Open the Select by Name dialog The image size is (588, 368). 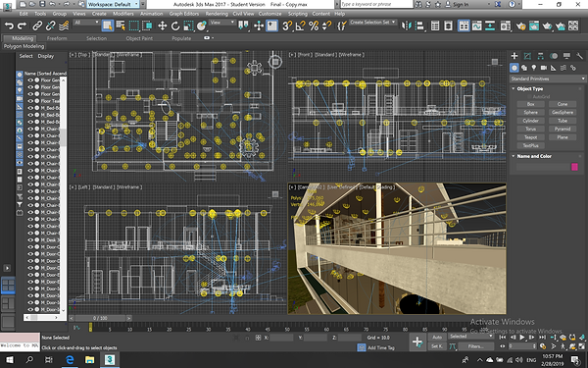pyautogui.click(x=121, y=26)
